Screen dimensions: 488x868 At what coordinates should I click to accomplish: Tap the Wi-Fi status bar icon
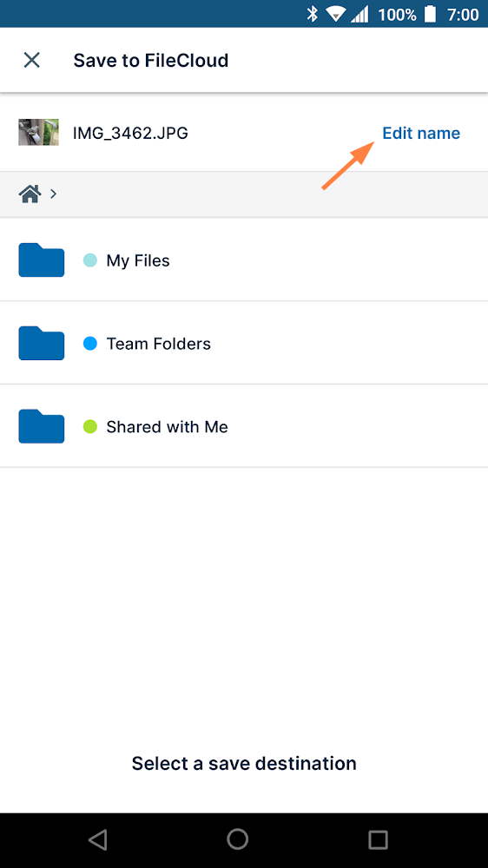click(x=336, y=15)
